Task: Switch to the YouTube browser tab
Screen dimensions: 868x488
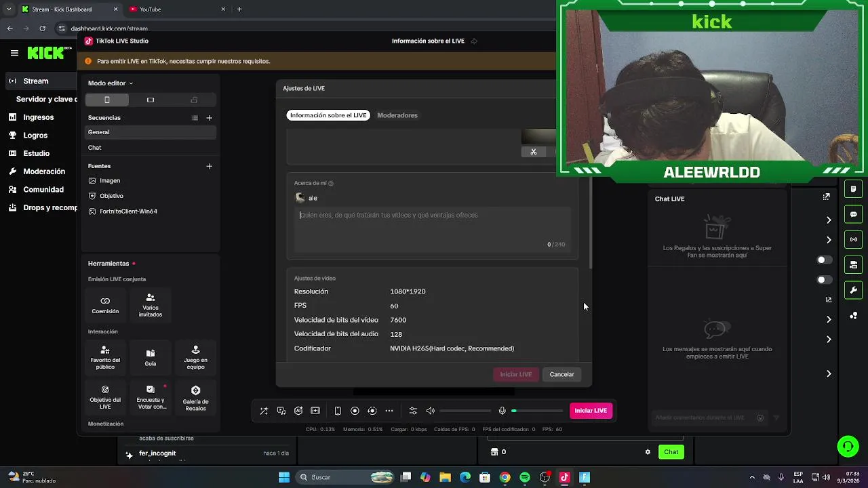Action: pos(176,9)
